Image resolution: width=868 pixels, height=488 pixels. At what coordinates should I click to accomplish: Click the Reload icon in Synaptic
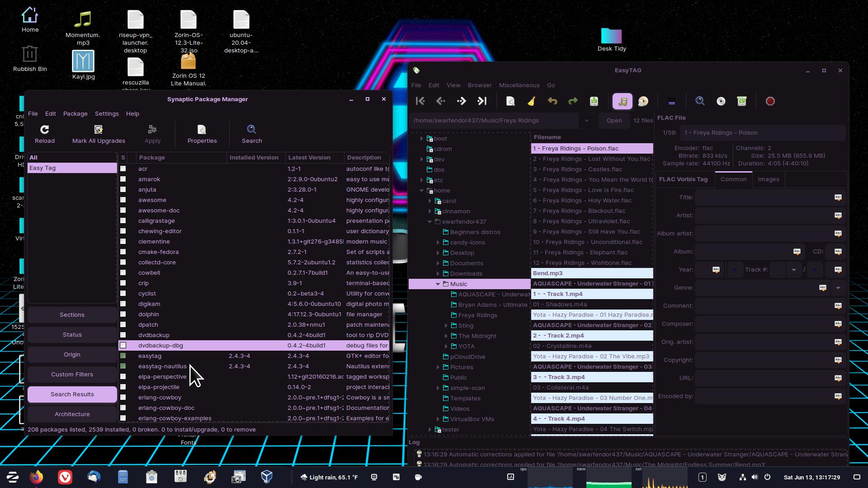click(x=44, y=130)
